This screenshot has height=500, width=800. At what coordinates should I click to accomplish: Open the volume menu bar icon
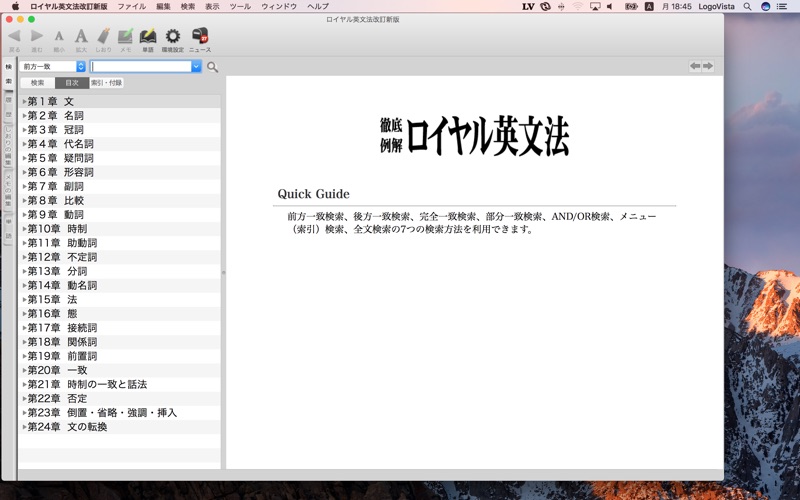tap(610, 6)
